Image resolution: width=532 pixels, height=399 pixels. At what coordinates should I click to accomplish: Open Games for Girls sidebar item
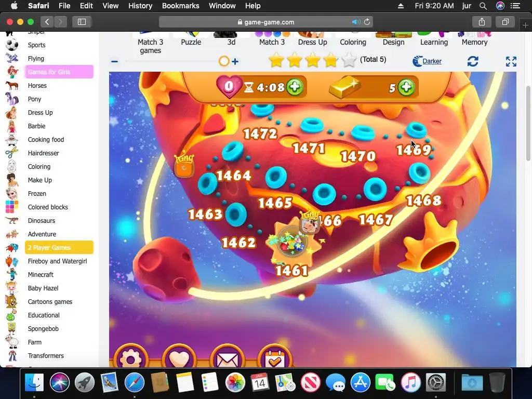click(x=59, y=72)
